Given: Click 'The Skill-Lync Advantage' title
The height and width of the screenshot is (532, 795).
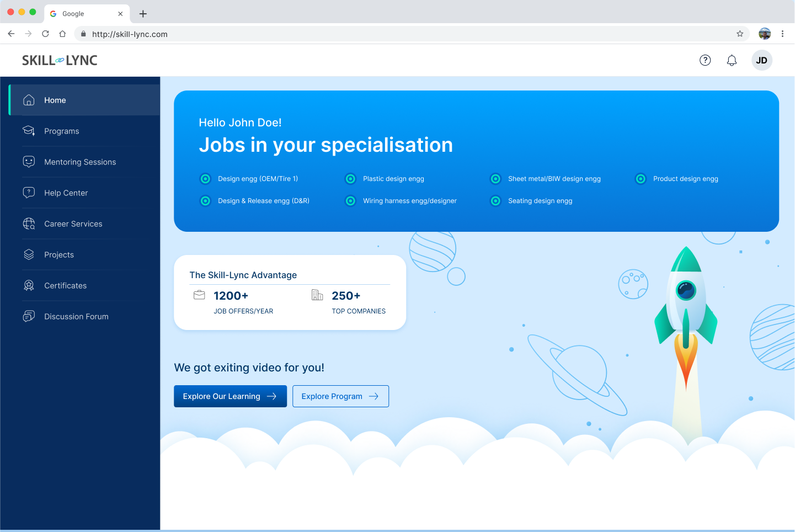Looking at the screenshot, I should tap(243, 275).
